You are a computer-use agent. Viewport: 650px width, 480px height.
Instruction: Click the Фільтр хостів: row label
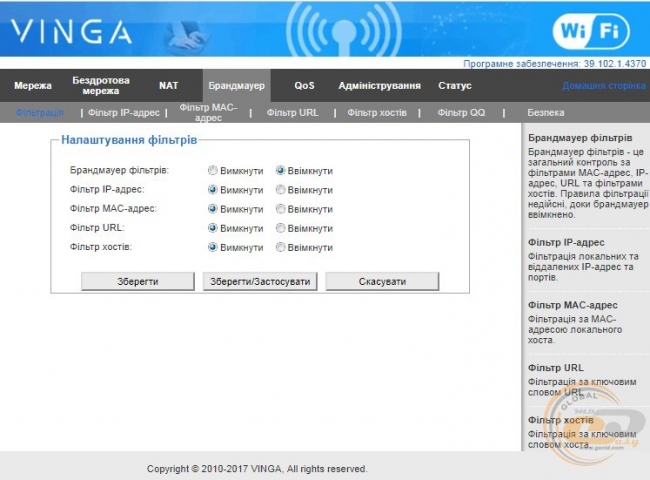[x=101, y=247]
